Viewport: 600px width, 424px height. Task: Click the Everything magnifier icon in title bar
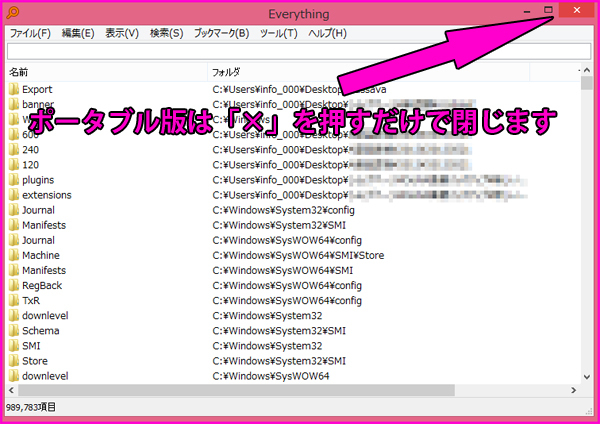[x=13, y=13]
